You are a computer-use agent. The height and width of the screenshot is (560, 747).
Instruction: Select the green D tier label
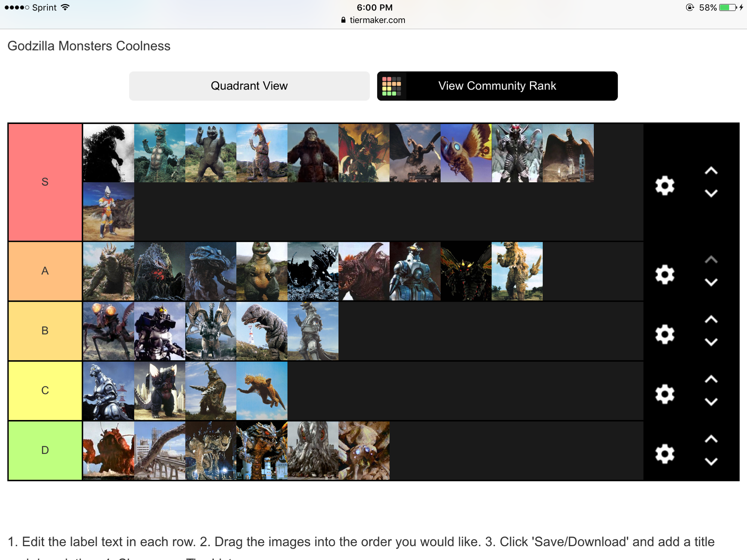click(45, 450)
